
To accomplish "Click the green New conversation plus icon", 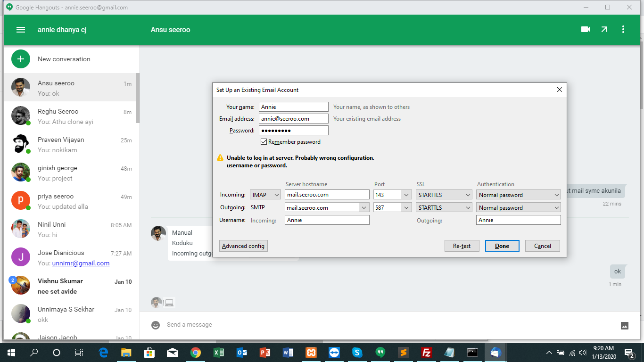I will (x=21, y=59).
